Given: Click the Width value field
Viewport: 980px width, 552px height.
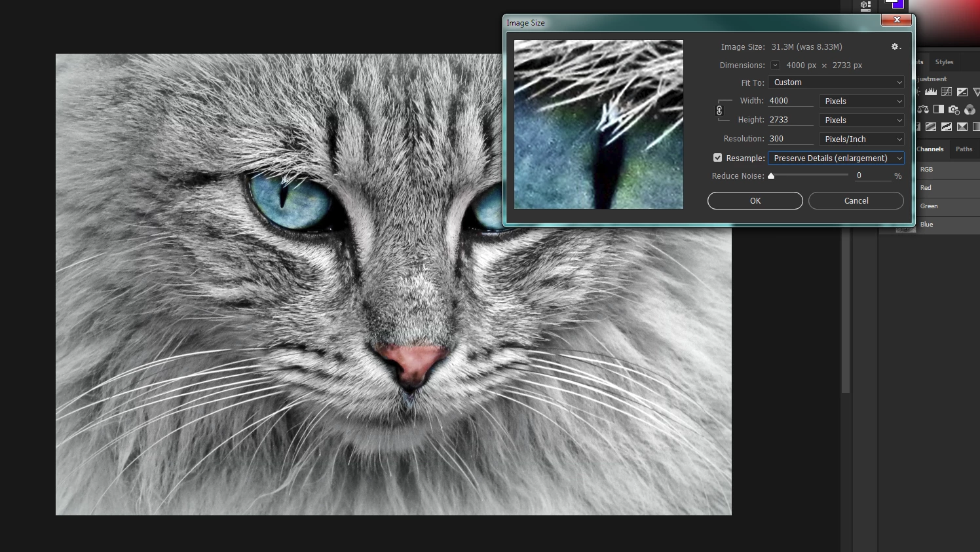Looking at the screenshot, I should click(x=791, y=101).
